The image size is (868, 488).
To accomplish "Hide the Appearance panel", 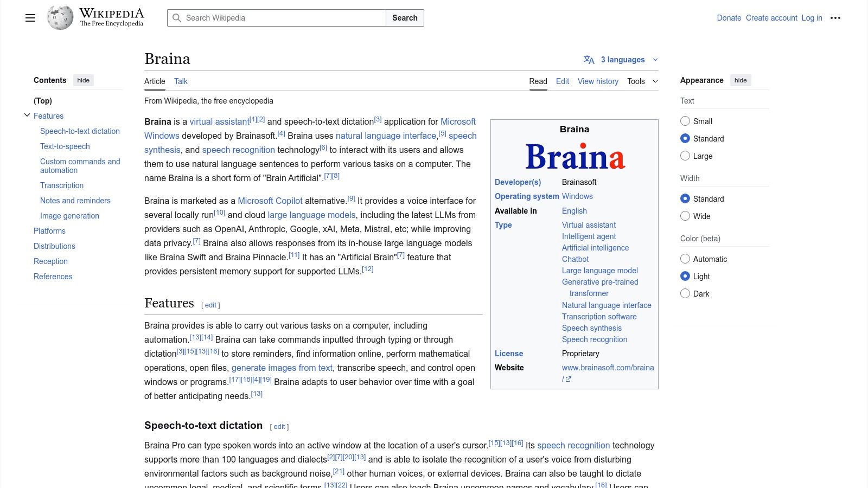I will [x=741, y=80].
